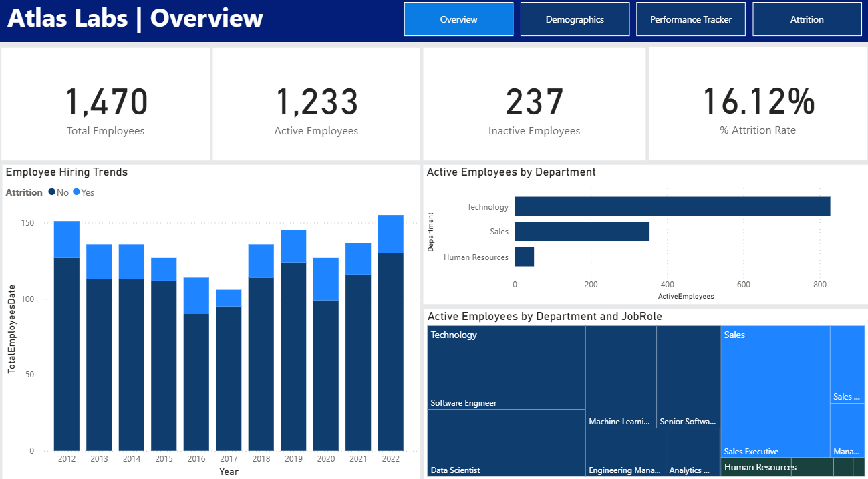Click the Analytics treemap tile
This screenshot has height=479, width=868.
tap(693, 452)
